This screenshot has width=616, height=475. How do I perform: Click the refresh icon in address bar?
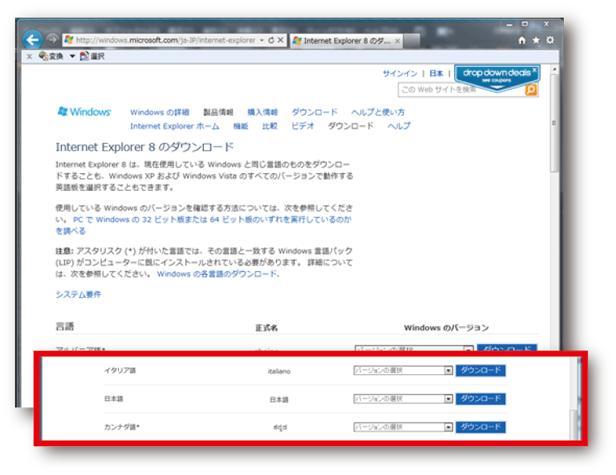[x=271, y=40]
